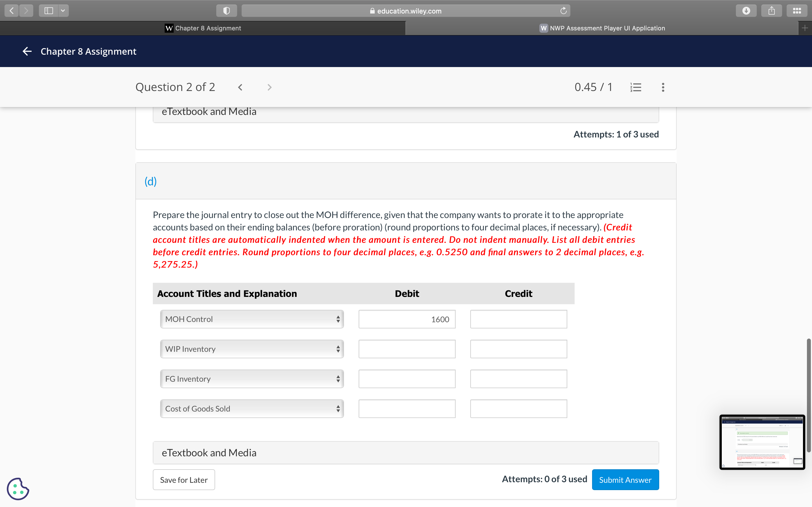Click the Submit Answer button
The image size is (812, 507).
coord(625,480)
